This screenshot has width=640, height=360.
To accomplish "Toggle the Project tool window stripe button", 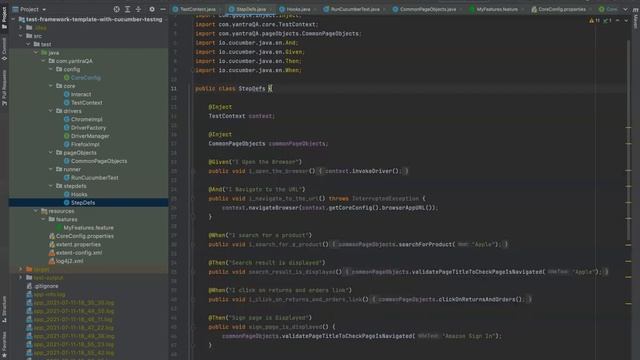I will 4,18.
